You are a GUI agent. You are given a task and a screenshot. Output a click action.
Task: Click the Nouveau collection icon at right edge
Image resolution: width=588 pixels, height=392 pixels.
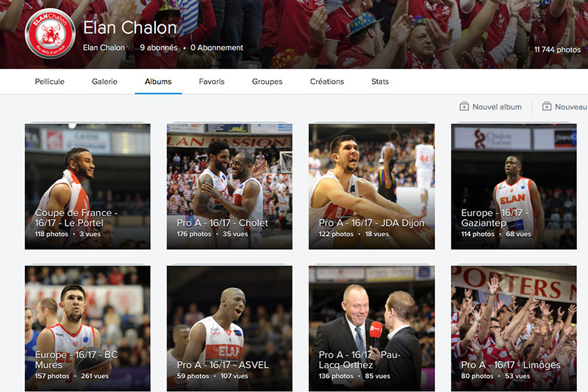pos(546,107)
